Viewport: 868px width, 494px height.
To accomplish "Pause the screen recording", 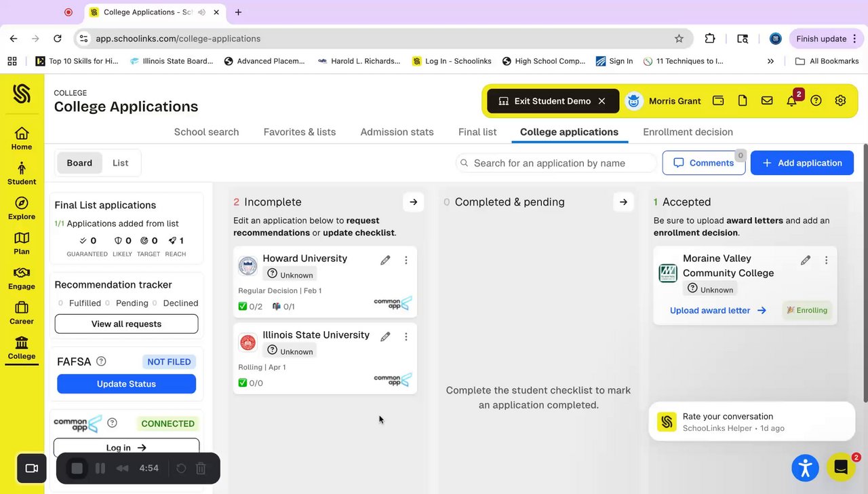I will click(x=100, y=468).
